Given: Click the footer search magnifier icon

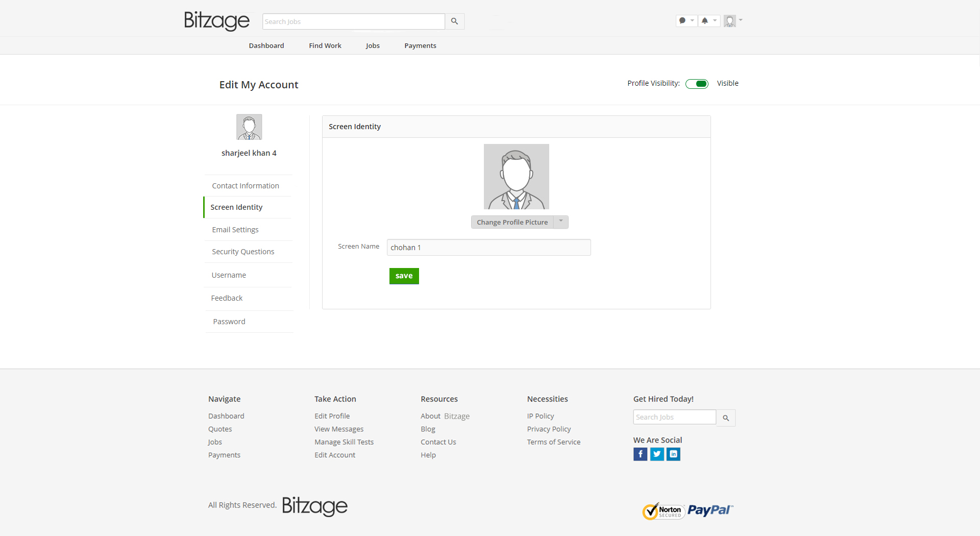Looking at the screenshot, I should pyautogui.click(x=725, y=418).
